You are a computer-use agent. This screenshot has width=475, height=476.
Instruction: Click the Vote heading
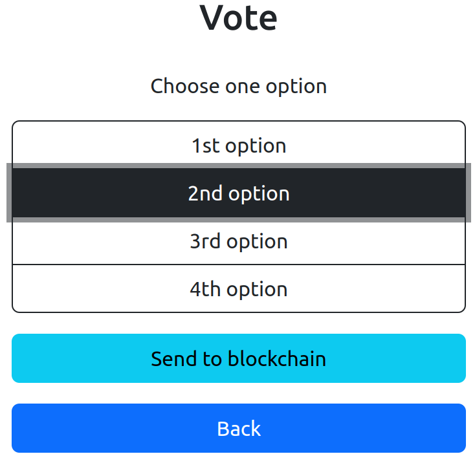[x=238, y=18]
